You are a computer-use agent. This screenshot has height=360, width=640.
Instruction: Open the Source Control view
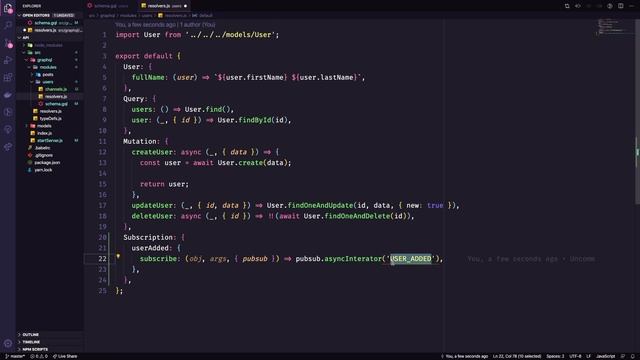click(x=8, y=43)
